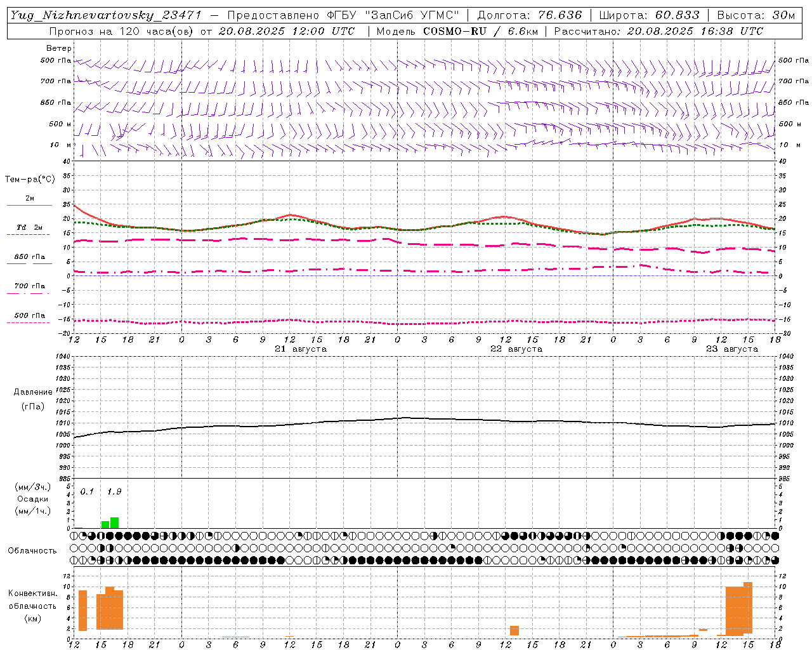
Task: Click the Давление panel label
Action: coord(33,392)
